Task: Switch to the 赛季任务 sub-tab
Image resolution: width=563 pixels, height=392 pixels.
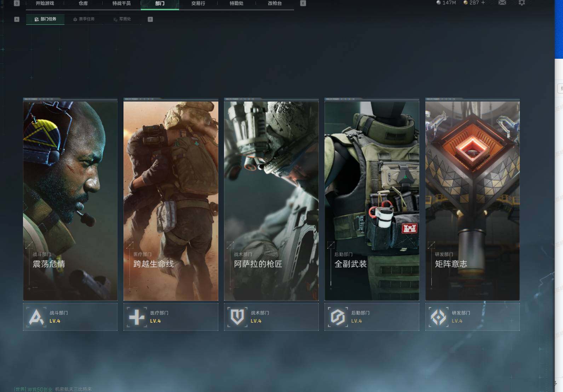Action: pos(84,19)
